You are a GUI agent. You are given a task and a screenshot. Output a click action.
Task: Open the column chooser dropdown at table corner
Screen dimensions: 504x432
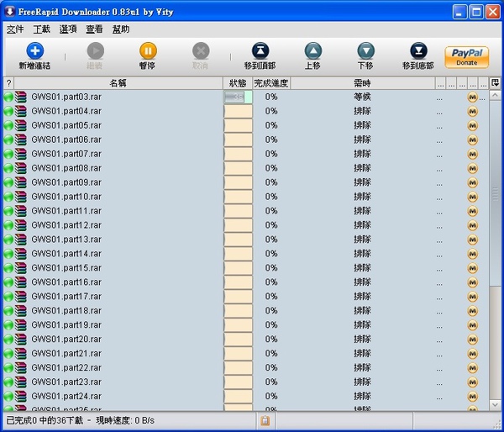pyautogui.click(x=495, y=83)
